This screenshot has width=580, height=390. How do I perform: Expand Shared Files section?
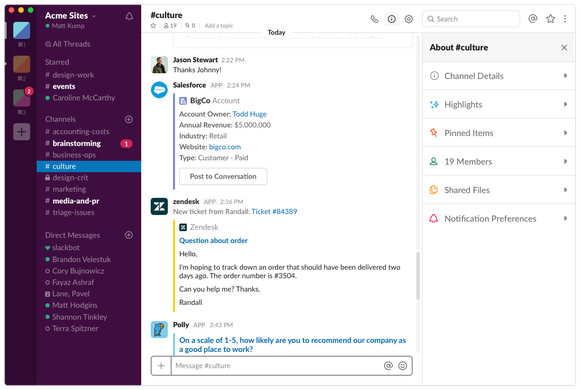pyautogui.click(x=499, y=190)
